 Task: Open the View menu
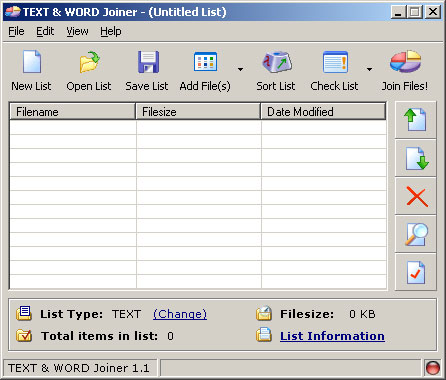pos(77,31)
